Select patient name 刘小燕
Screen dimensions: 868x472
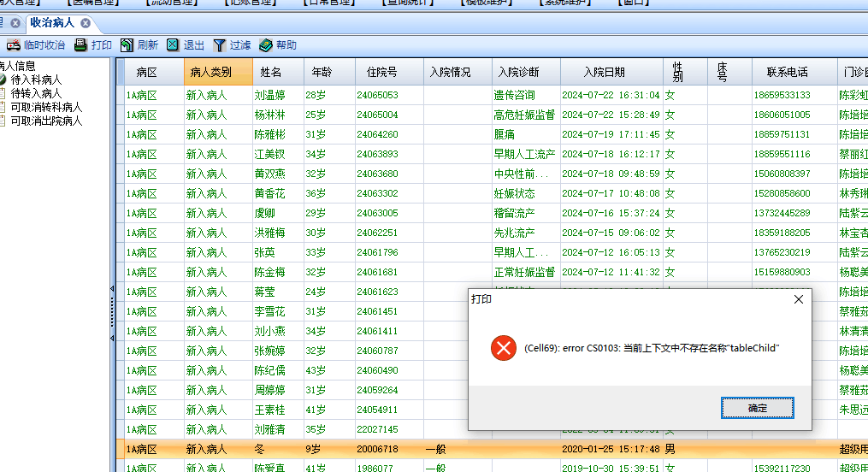269,332
